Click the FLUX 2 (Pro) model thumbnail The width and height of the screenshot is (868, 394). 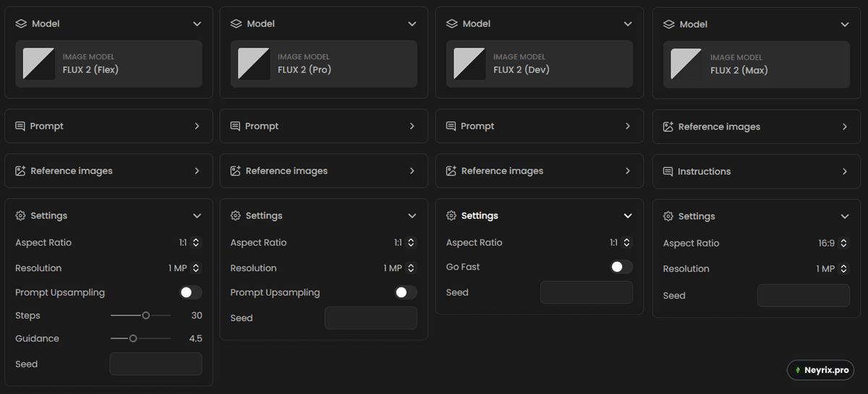click(x=254, y=64)
